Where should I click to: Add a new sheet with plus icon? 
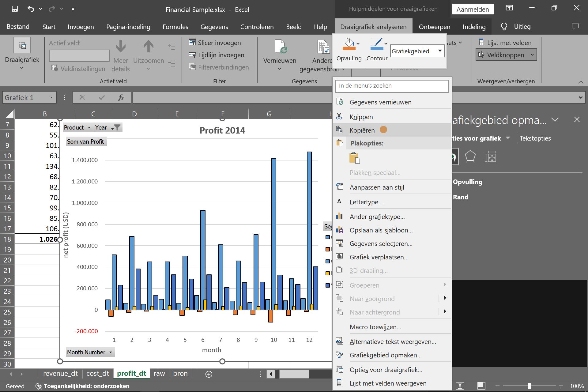209,374
